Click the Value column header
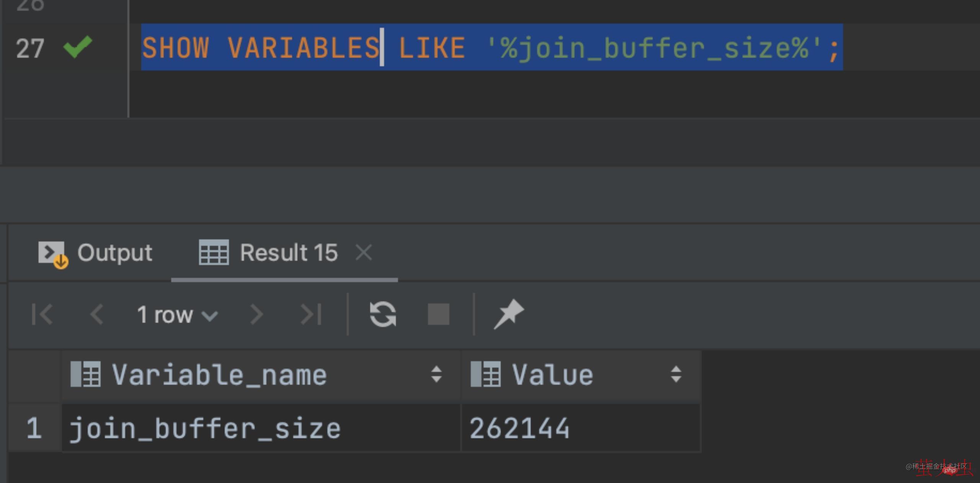Image resolution: width=980 pixels, height=483 pixels. (x=552, y=375)
